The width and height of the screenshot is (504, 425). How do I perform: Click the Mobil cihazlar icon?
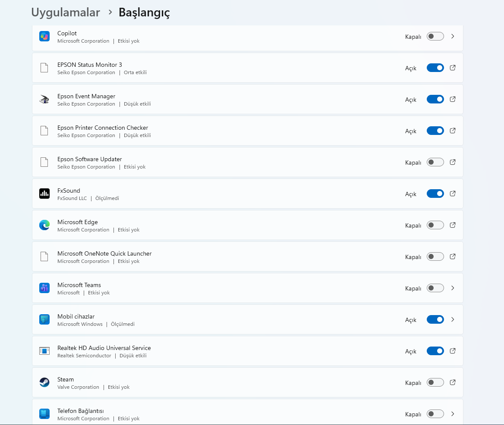click(44, 320)
